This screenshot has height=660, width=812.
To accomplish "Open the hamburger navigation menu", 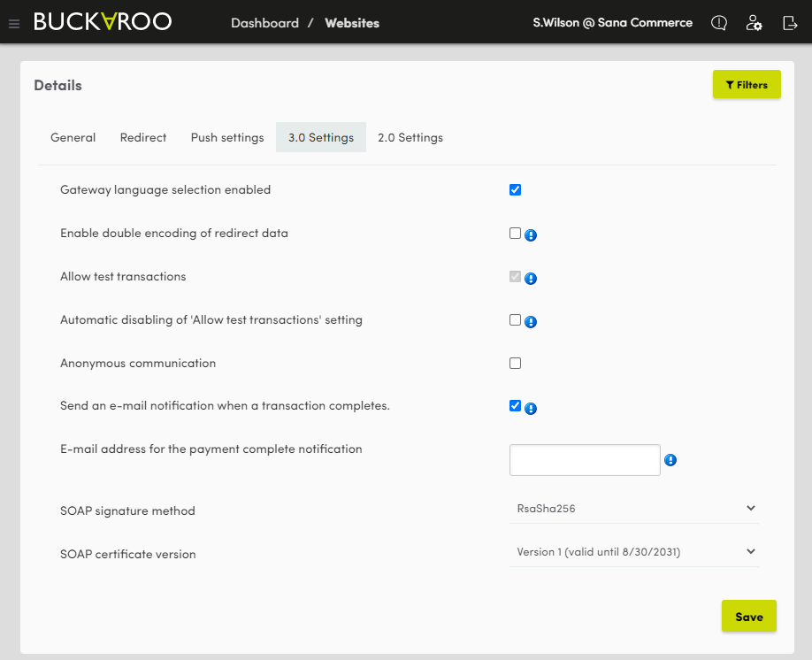I will click(x=14, y=24).
